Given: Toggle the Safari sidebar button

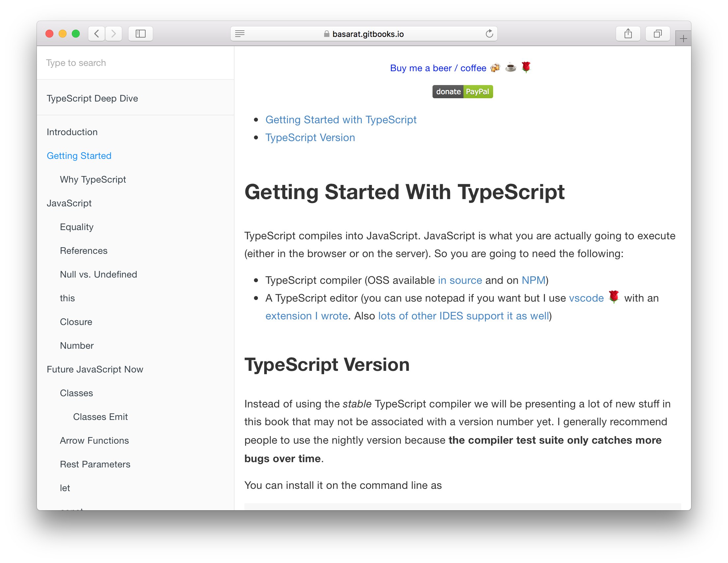Looking at the screenshot, I should pos(141,34).
